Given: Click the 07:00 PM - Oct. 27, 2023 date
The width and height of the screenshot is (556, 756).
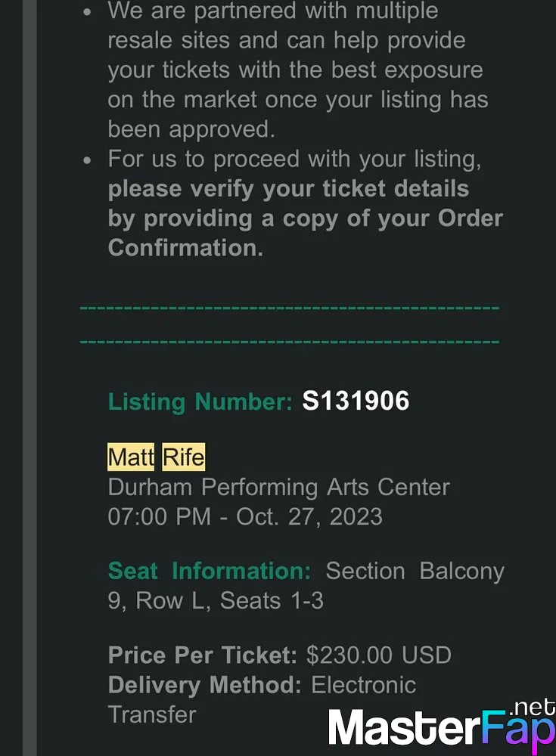Looking at the screenshot, I should [x=245, y=516].
